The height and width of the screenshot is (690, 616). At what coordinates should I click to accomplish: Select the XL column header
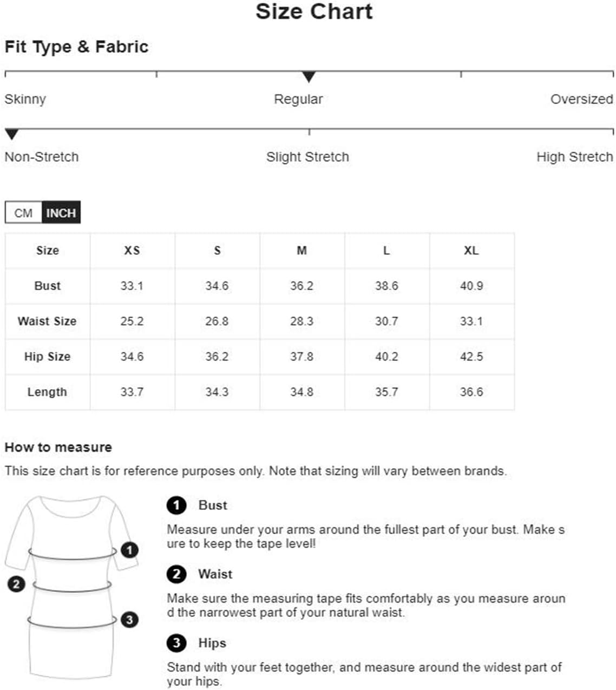click(x=471, y=251)
